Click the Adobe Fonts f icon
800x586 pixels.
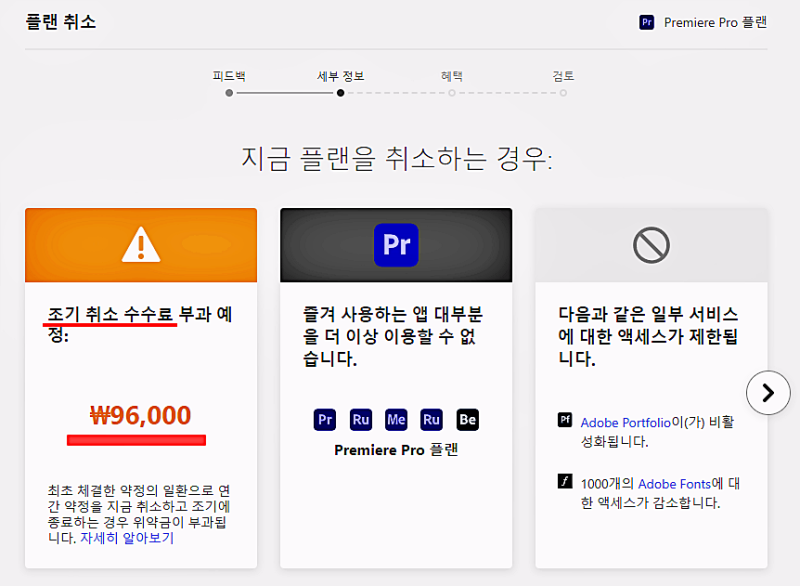point(565,481)
